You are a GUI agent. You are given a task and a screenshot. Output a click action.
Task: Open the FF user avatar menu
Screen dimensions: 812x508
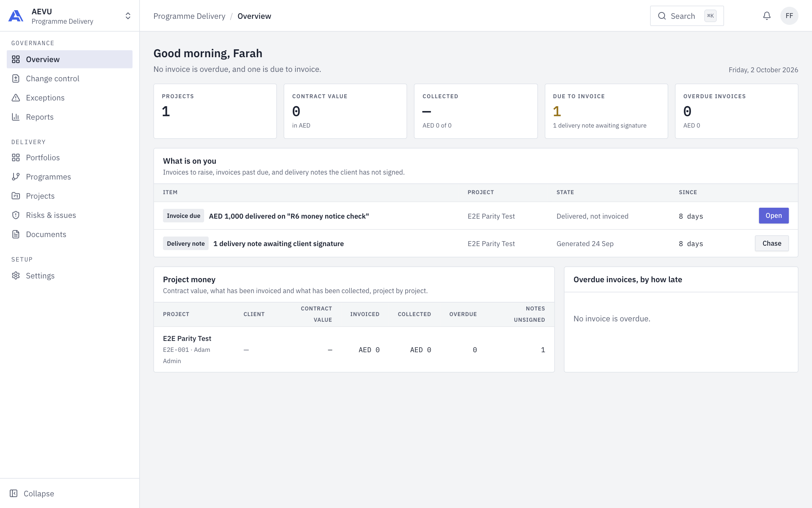[x=789, y=16]
